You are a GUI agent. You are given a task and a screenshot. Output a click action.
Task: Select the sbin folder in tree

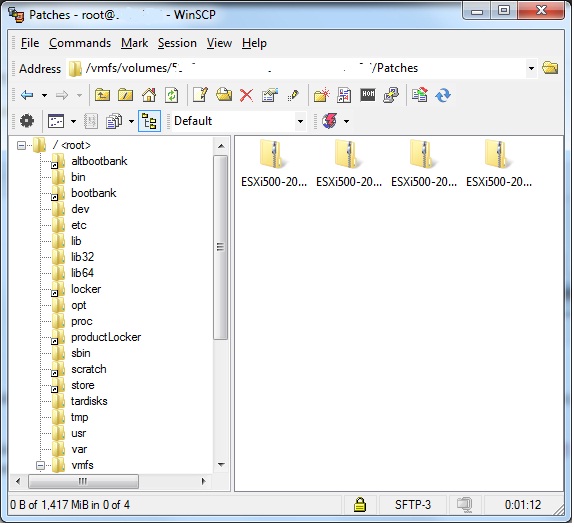click(x=81, y=353)
